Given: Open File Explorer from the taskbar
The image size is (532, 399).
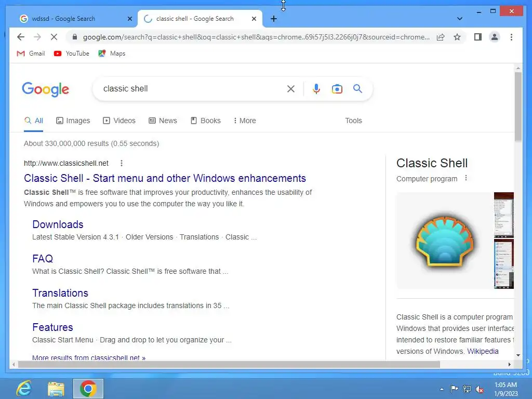Looking at the screenshot, I should click(56, 389).
